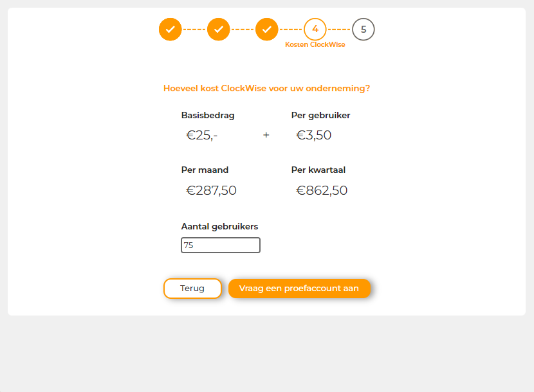Click the Kosten ClockWise step label
Screen dimensions: 534x392
[315, 45]
